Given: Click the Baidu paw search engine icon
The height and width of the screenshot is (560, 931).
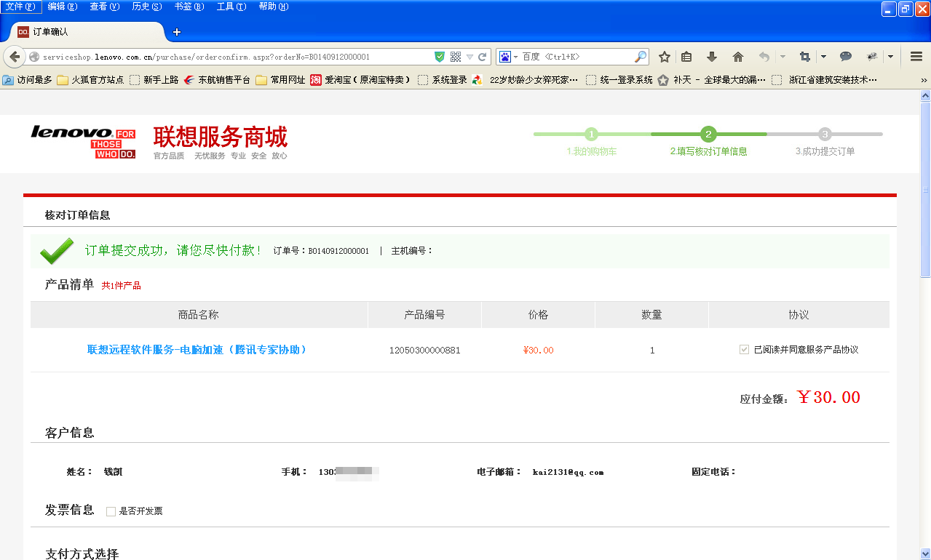Looking at the screenshot, I should [x=505, y=57].
